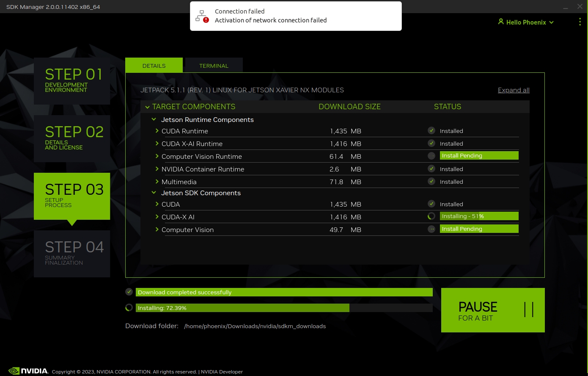Click the network connection failed icon
This screenshot has width=588, height=376.
click(x=202, y=16)
